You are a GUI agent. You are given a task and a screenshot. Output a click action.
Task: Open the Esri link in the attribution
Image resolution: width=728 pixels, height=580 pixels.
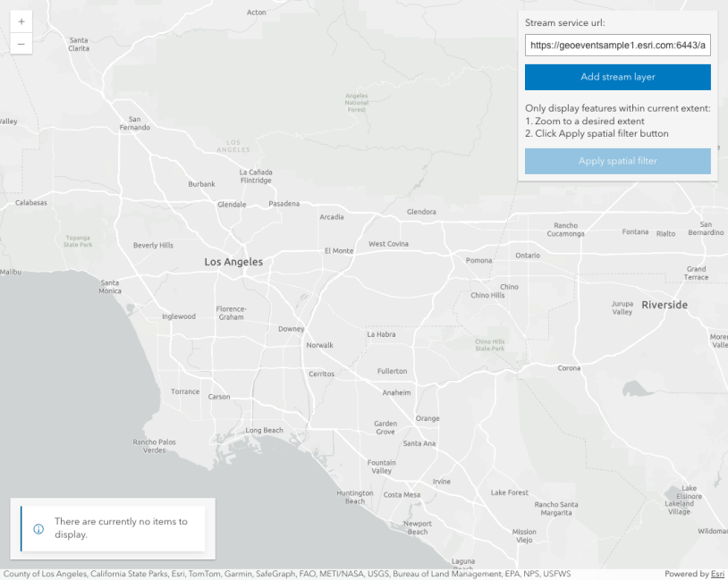[x=717, y=574]
